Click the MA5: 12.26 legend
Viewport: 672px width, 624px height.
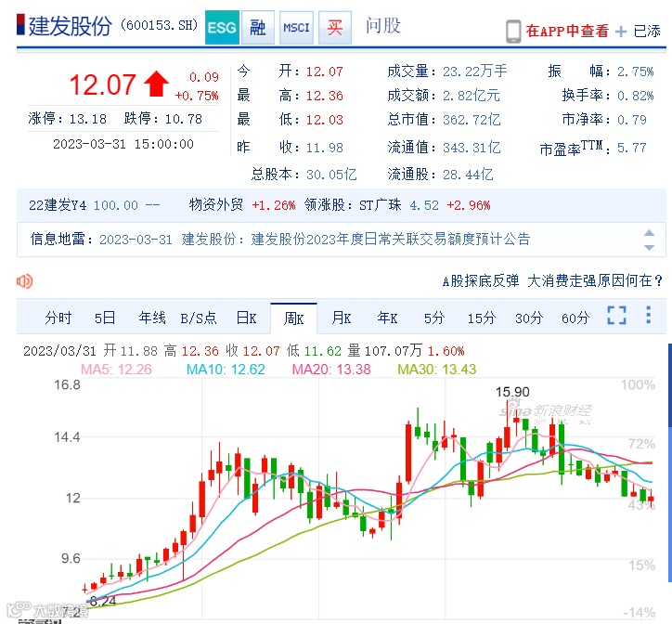point(116,370)
